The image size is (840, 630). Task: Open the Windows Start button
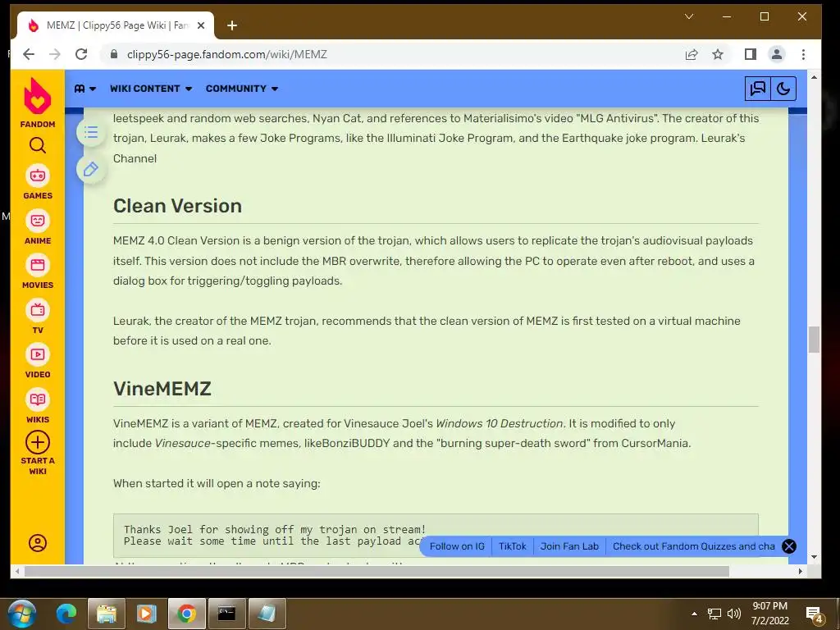(x=21, y=614)
